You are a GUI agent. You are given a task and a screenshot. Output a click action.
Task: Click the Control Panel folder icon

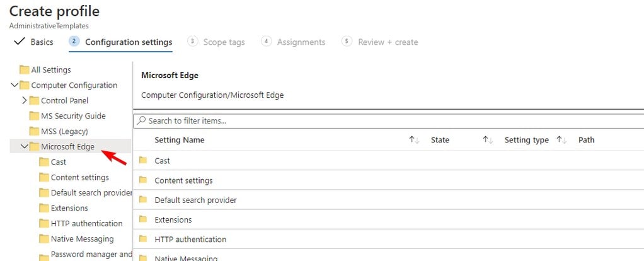(34, 100)
